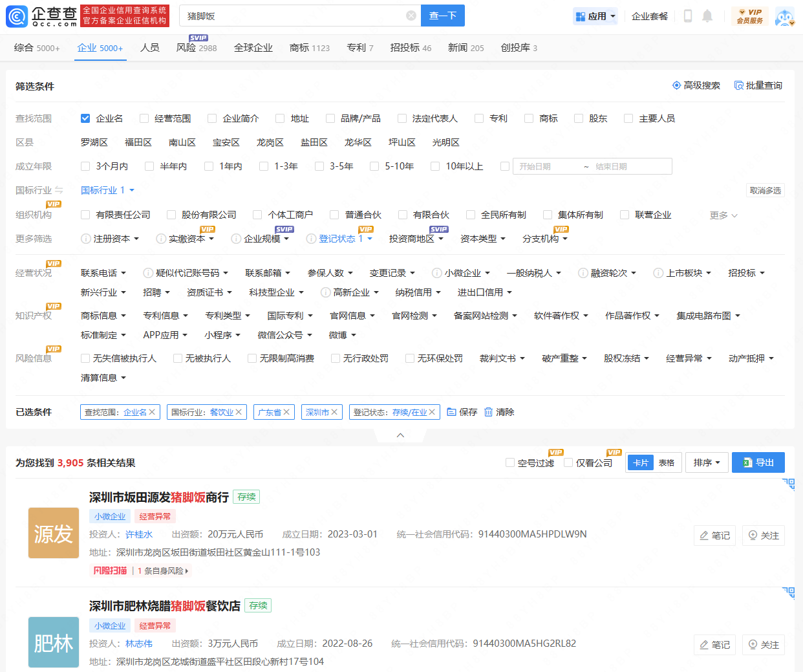Open 源发 company logo thumbnail
The height and width of the screenshot is (672, 803).
click(x=54, y=533)
